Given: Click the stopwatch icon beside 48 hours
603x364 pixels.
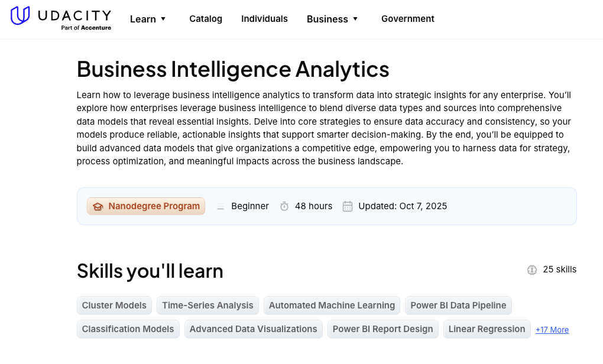Looking at the screenshot, I should [284, 206].
